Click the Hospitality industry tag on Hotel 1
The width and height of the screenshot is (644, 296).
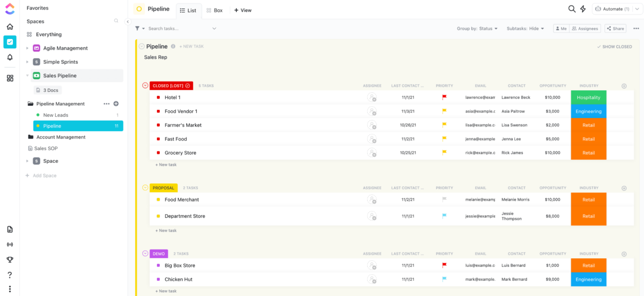[588, 97]
